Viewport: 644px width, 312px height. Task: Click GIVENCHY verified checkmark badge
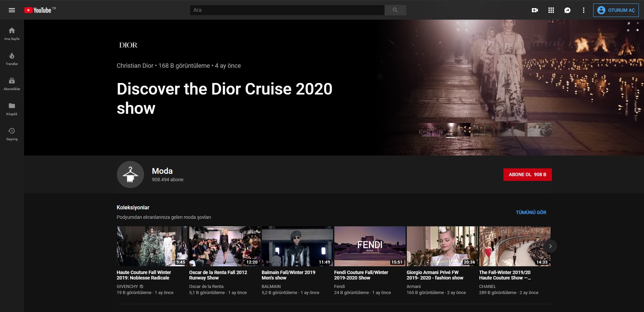click(142, 286)
